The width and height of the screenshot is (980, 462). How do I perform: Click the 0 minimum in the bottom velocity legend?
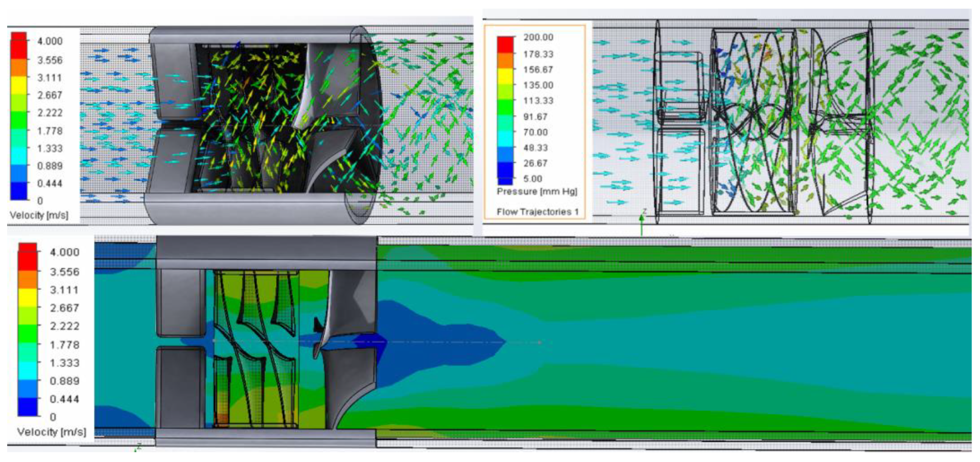coord(53,418)
